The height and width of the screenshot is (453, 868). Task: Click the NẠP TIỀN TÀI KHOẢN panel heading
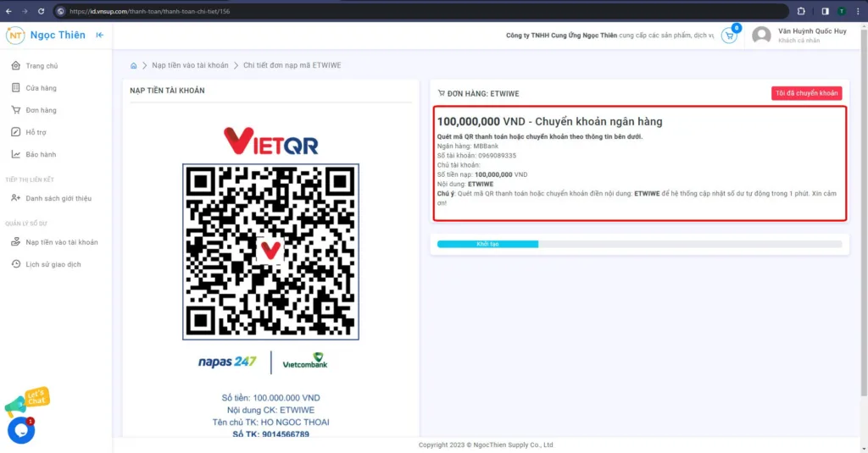click(x=167, y=91)
